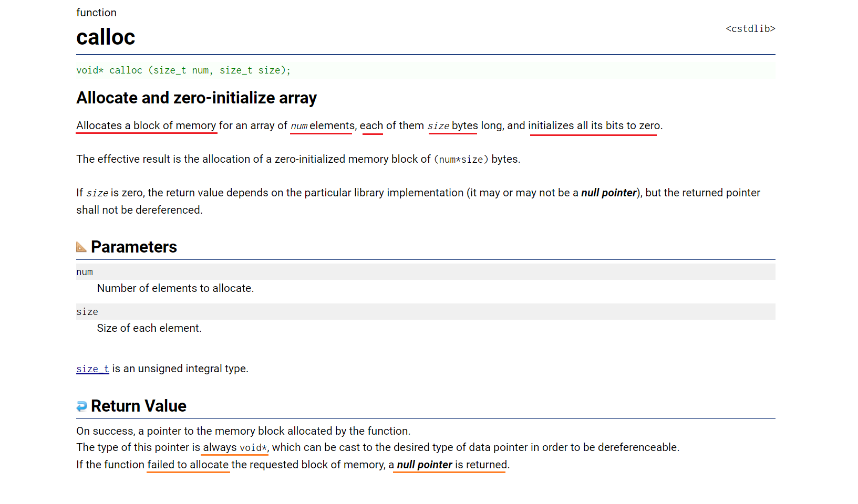The image size is (858, 504).
Task: Click 'initializes all its bits to zero' phrase
Action: (594, 125)
